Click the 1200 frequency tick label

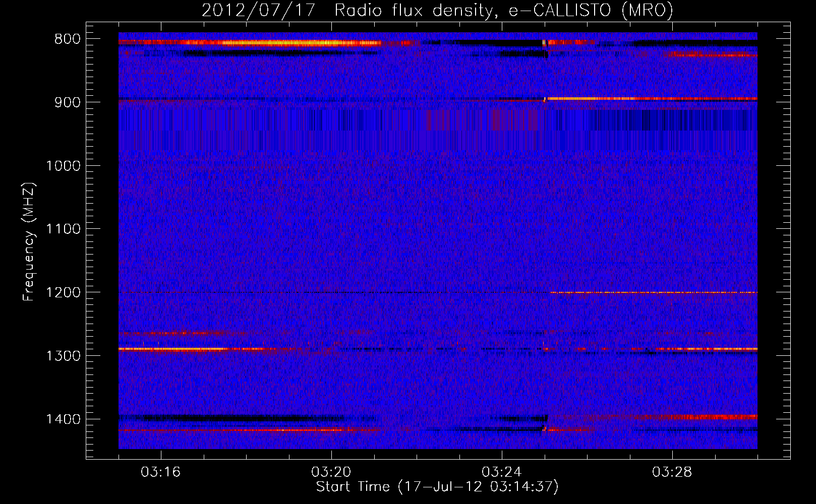(63, 293)
